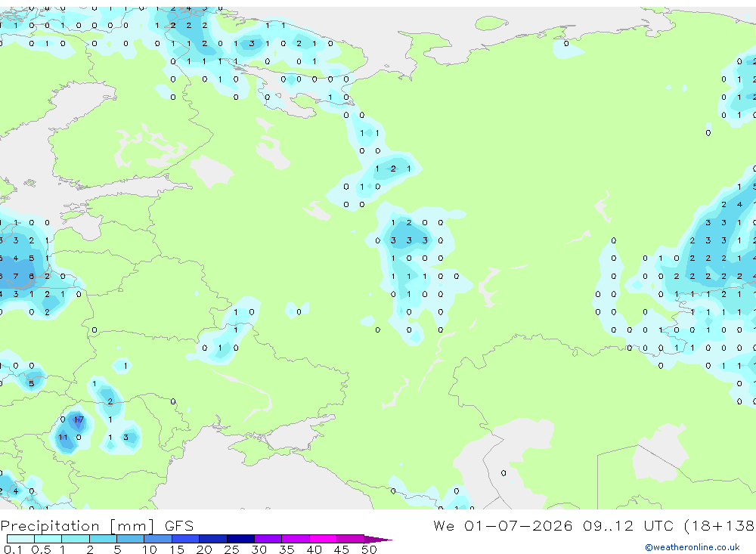756x554 pixels.
Task: Click the weekday label 'We'
Action: pos(444,525)
